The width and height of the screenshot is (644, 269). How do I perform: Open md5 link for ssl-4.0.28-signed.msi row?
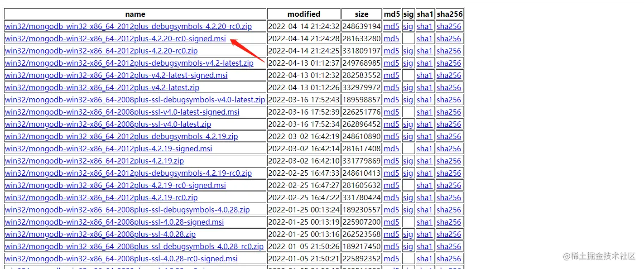point(391,222)
